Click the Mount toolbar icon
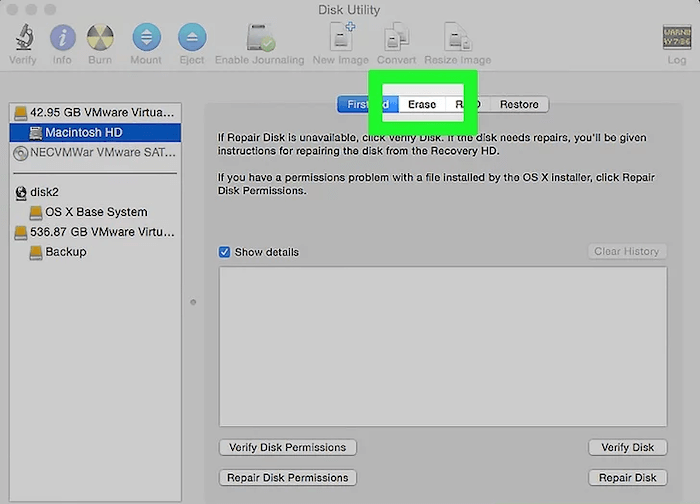The width and height of the screenshot is (700, 504). 146,37
